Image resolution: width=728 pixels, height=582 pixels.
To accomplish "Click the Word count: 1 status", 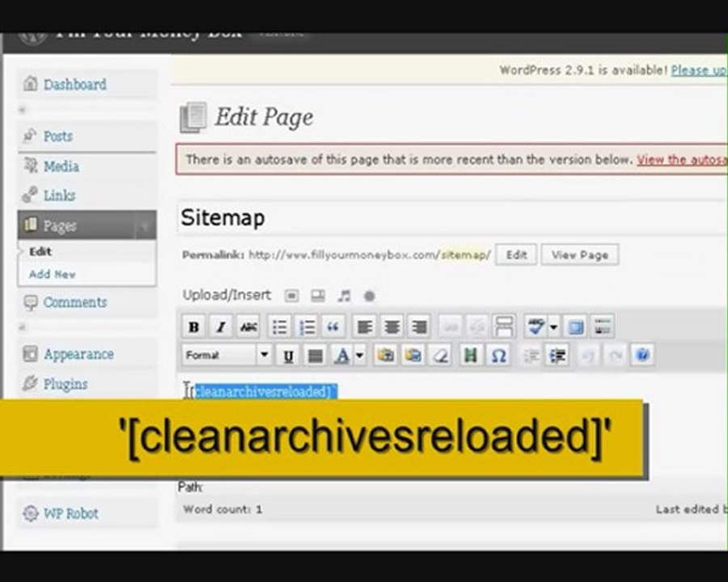I will tap(222, 509).
